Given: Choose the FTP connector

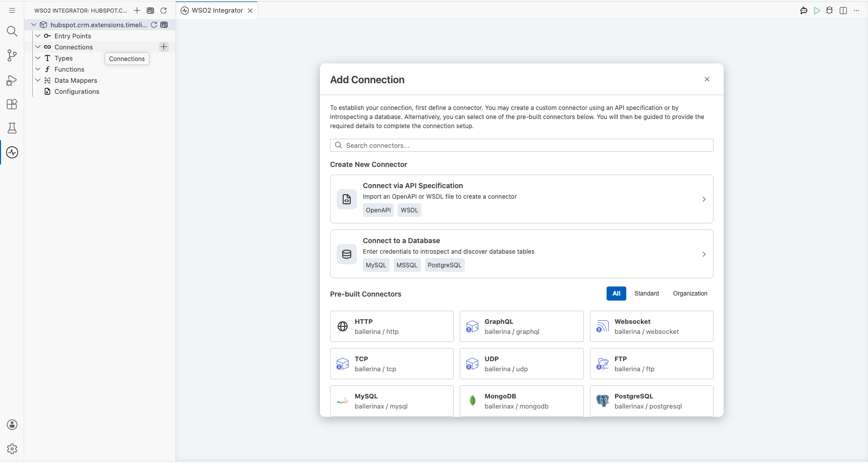Looking at the screenshot, I should tap(652, 364).
